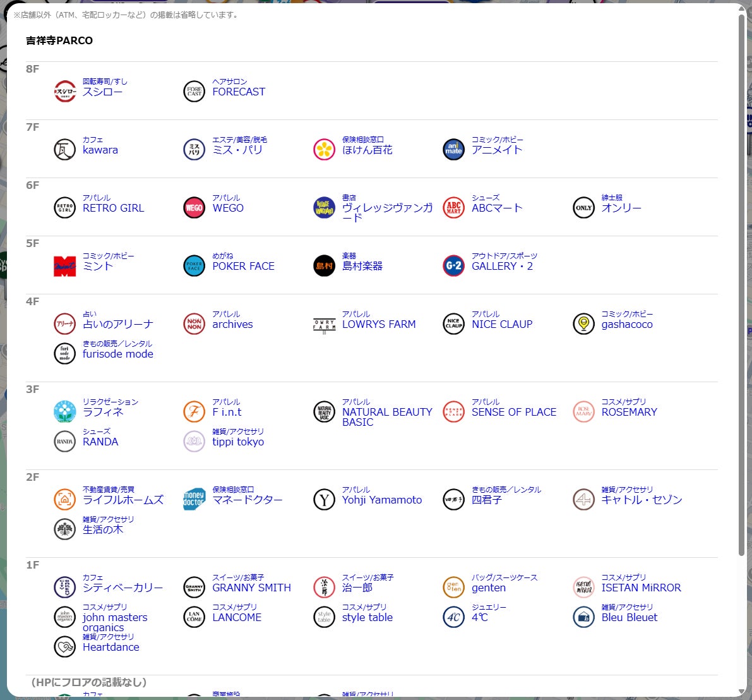Viewport: 752px width, 700px height.
Task: Click the 4F floor label
Action: coord(32,301)
